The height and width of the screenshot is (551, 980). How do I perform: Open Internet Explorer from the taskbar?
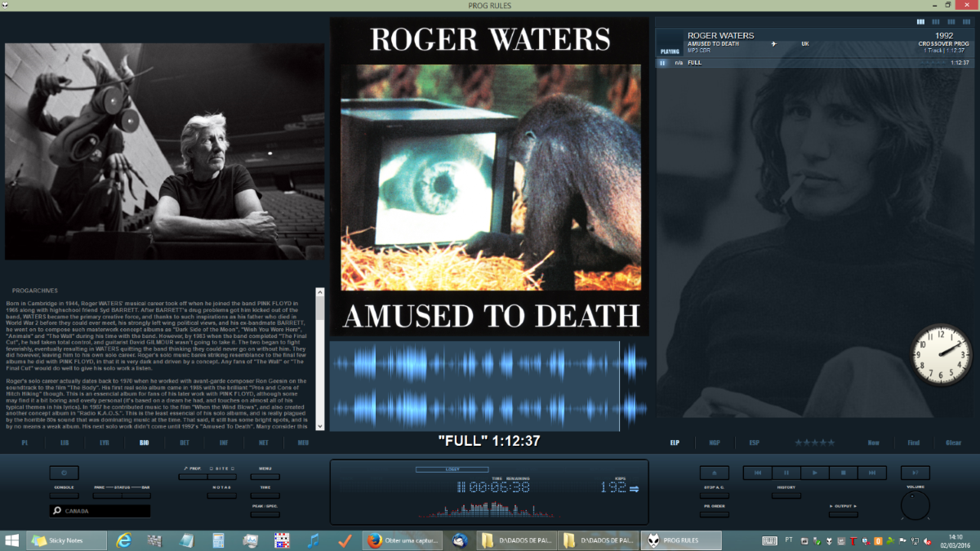[x=124, y=540]
